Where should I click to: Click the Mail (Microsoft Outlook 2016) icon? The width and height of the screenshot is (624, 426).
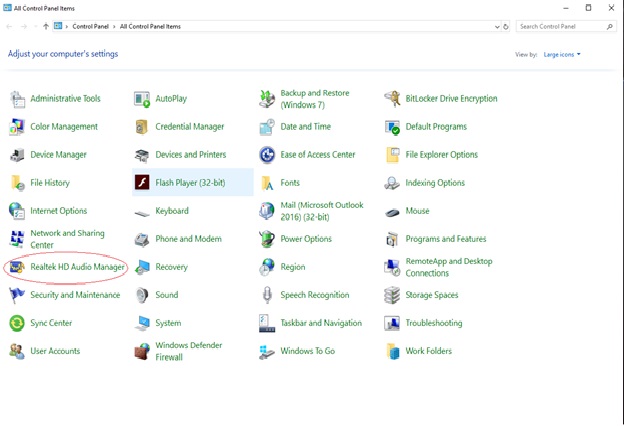267,211
